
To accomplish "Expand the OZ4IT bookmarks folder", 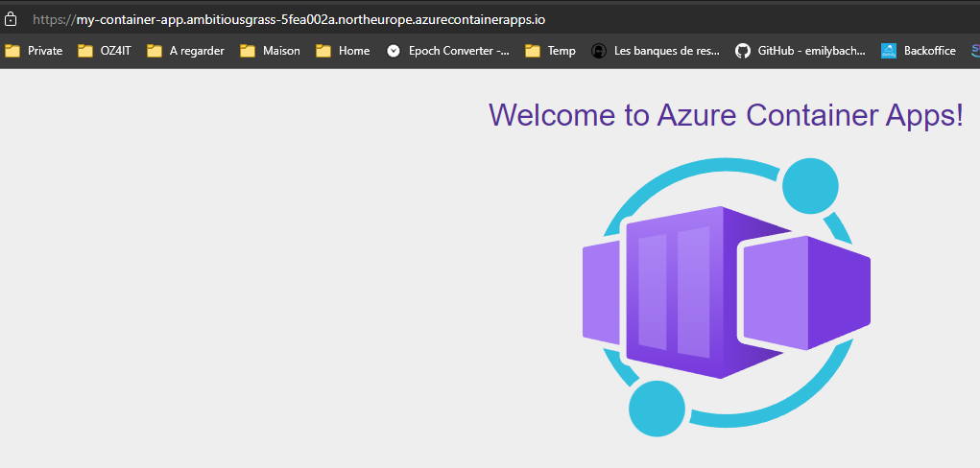I will coord(105,51).
